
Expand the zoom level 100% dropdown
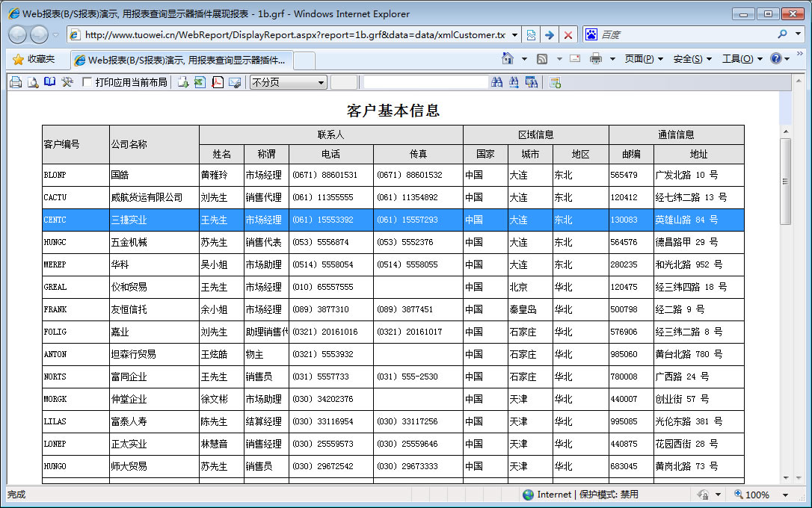point(786,495)
